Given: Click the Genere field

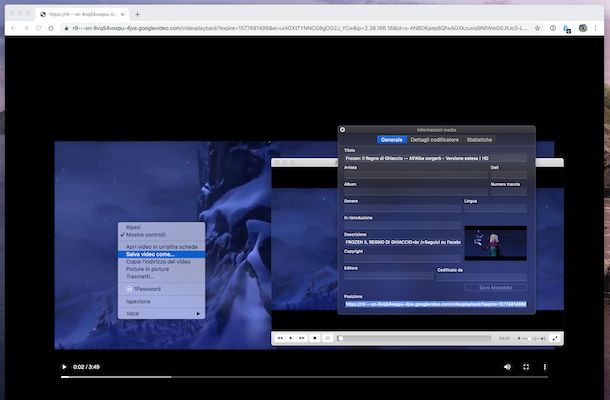Looking at the screenshot, I should click(x=402, y=208).
